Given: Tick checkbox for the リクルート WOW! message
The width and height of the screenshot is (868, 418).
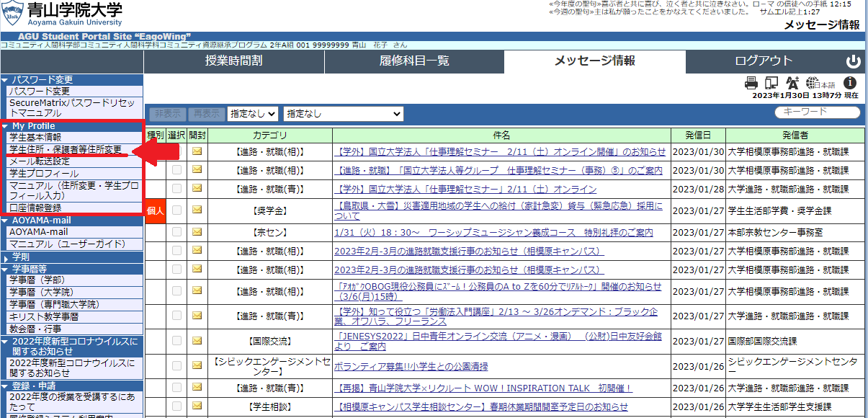Looking at the screenshot, I should (x=176, y=388).
